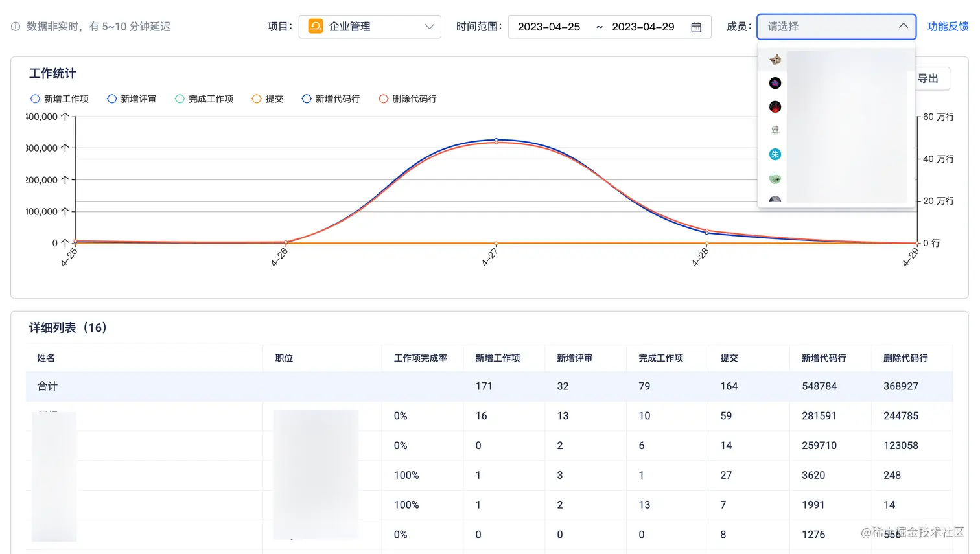Click the 合计 row value 171
The image size is (980, 554).
484,386
